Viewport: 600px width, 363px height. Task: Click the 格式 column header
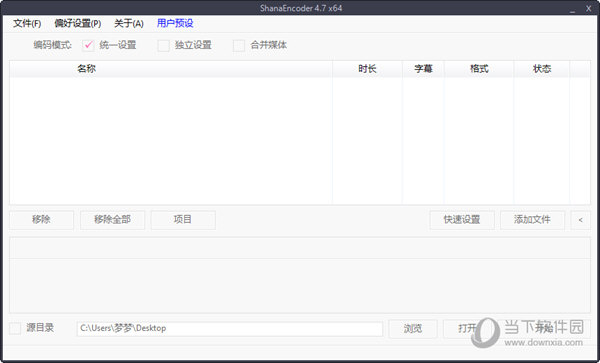479,69
